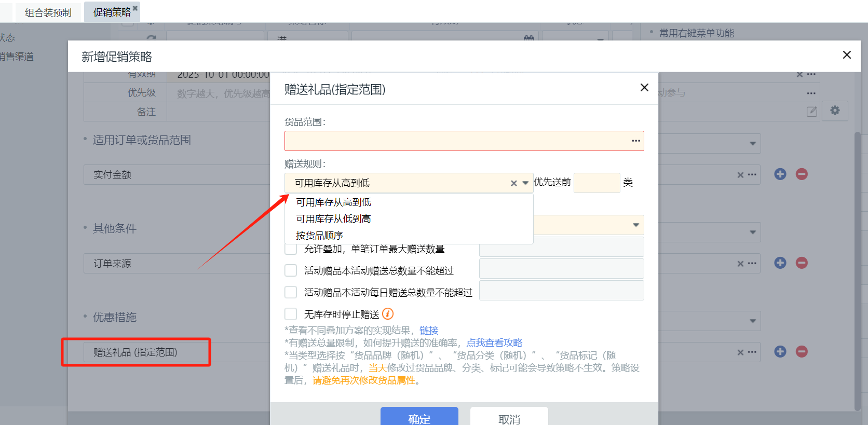The width and height of the screenshot is (868, 425).
Task: Select the 促销策略 tab
Action: [112, 12]
